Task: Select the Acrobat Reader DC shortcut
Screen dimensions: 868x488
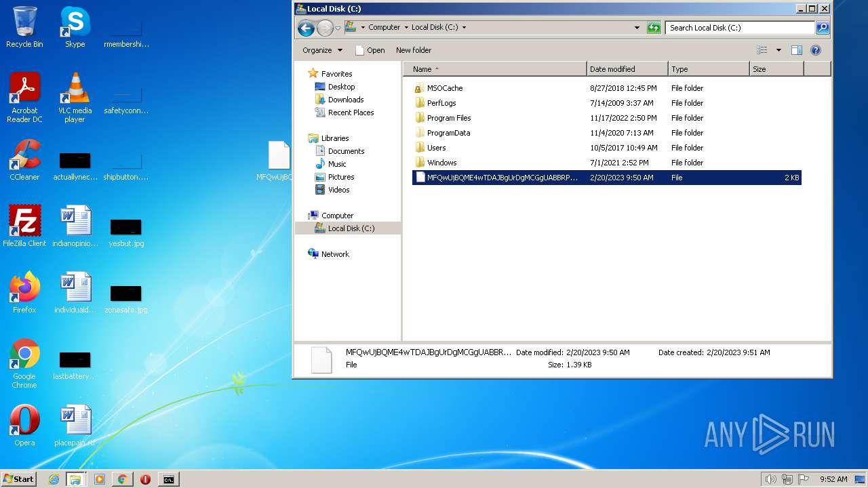Action: (x=24, y=98)
